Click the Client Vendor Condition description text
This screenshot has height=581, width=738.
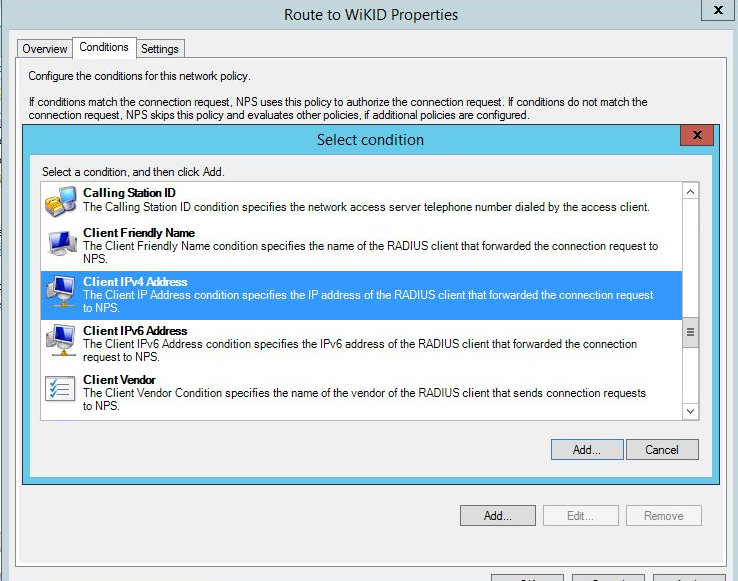(364, 399)
